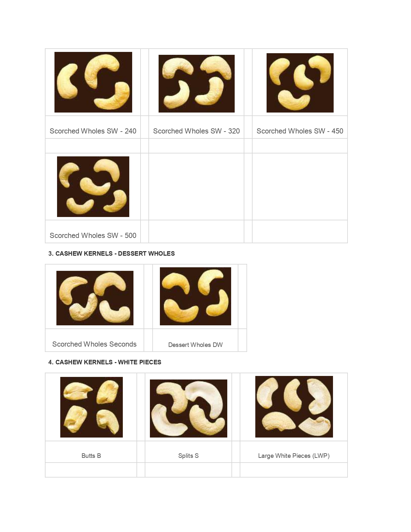411x532 pixels.
Task: Select the 'Large White Pieces (LWP)' label
Action: 294,456
